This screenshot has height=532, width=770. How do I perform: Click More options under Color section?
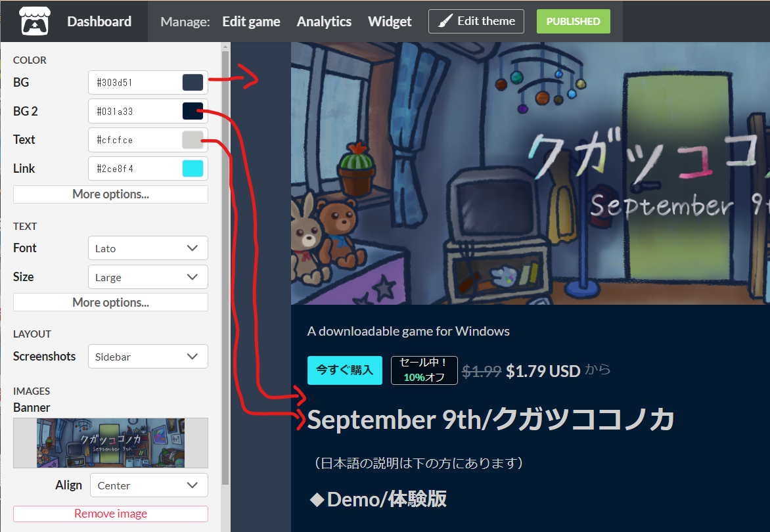(110, 194)
